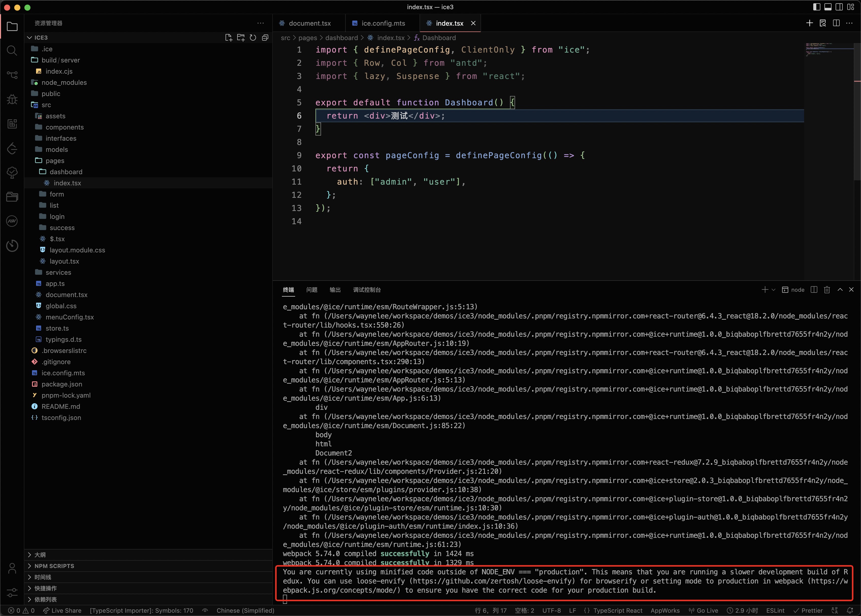Open the Extensions view

point(12,124)
